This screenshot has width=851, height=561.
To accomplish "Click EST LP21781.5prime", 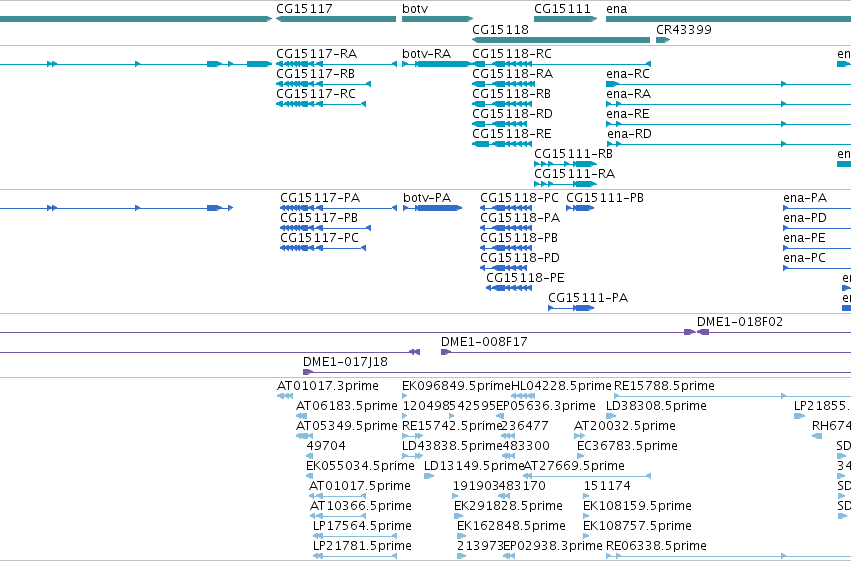I will click(355, 556).
